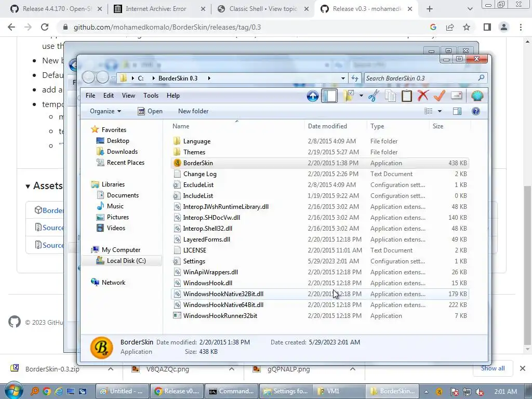Toggle the navigation pane toolbar button
Image resolution: width=532 pixels, height=399 pixels.
coord(329,96)
